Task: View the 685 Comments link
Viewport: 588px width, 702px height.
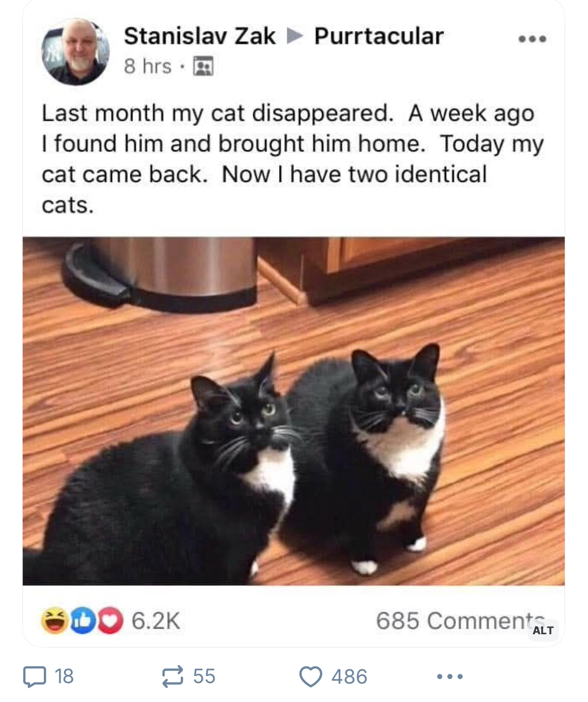Action: [460, 621]
